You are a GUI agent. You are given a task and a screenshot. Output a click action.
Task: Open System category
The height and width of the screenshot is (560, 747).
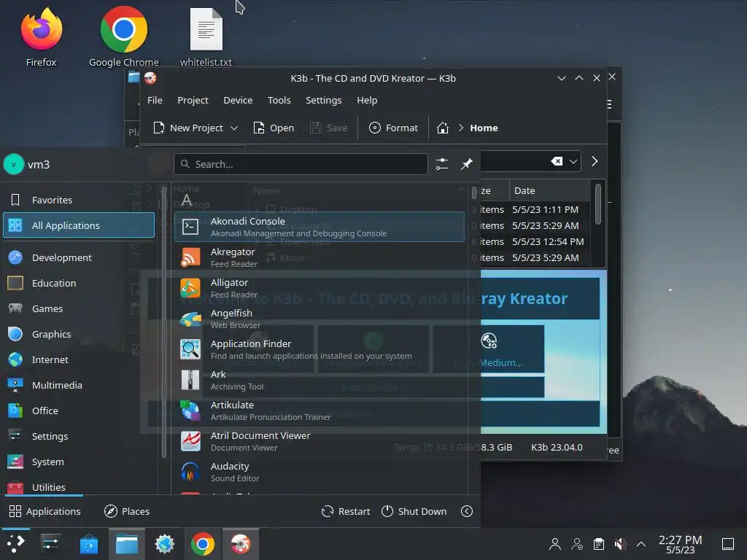pyautogui.click(x=79, y=462)
